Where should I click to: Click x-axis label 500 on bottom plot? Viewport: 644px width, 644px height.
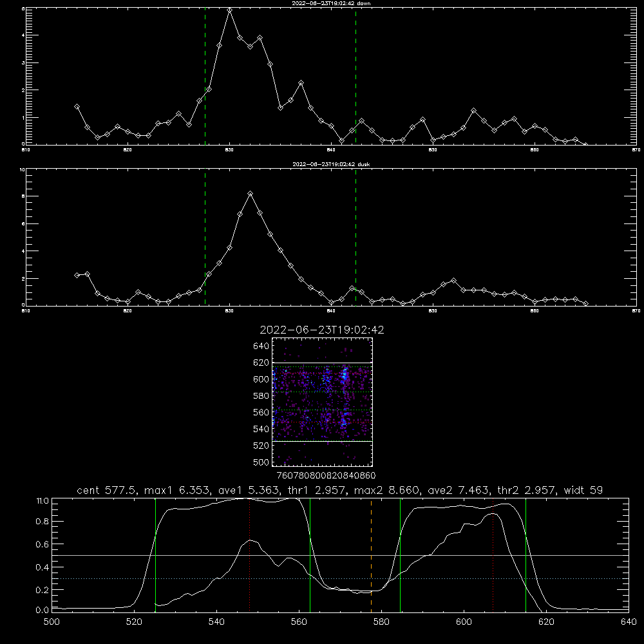coord(52,622)
